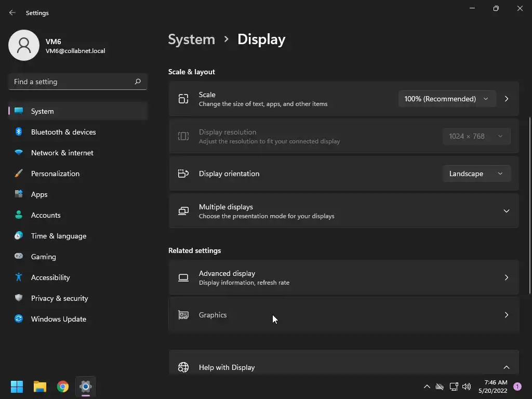Open Advanced display settings label

[x=227, y=273]
